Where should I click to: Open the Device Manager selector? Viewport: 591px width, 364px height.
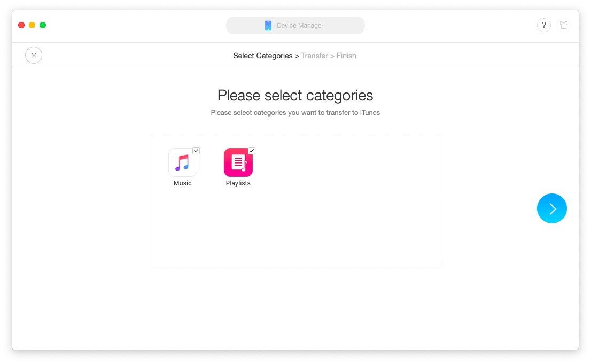click(295, 25)
